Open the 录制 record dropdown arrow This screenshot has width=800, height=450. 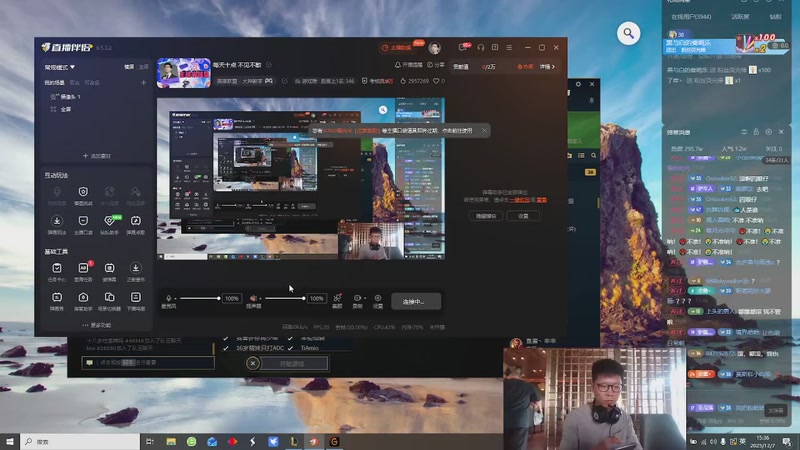364,298
